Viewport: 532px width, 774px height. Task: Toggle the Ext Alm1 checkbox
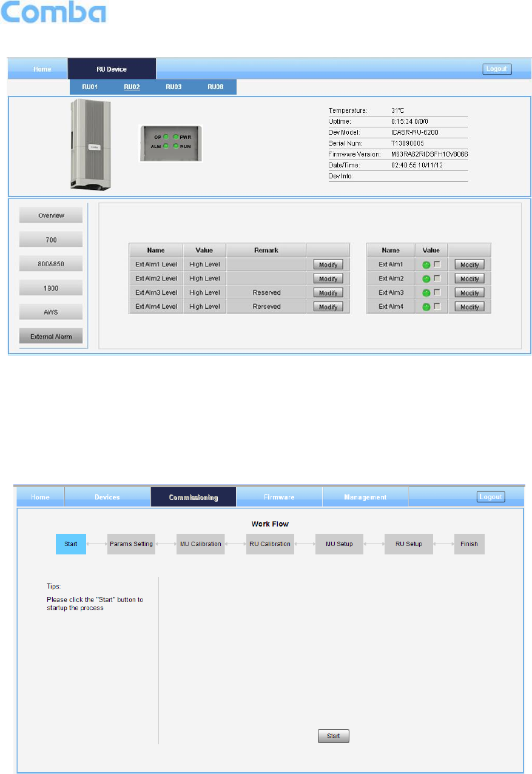click(437, 264)
